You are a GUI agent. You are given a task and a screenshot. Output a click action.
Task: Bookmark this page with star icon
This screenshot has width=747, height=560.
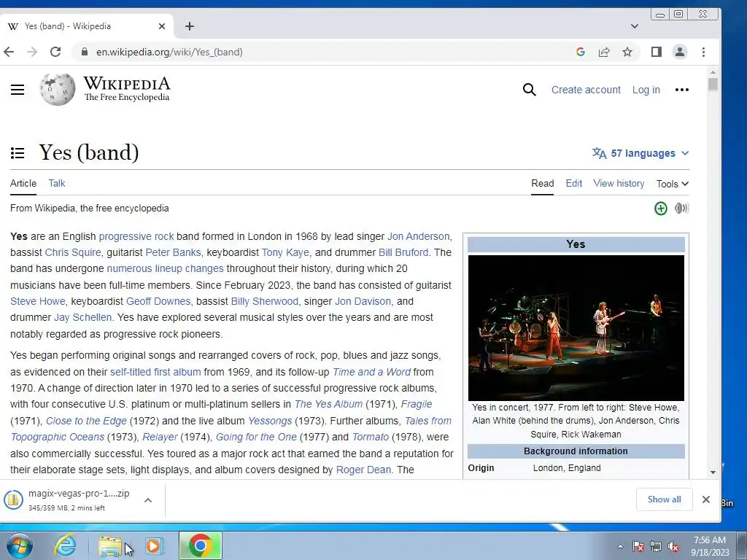627,52
